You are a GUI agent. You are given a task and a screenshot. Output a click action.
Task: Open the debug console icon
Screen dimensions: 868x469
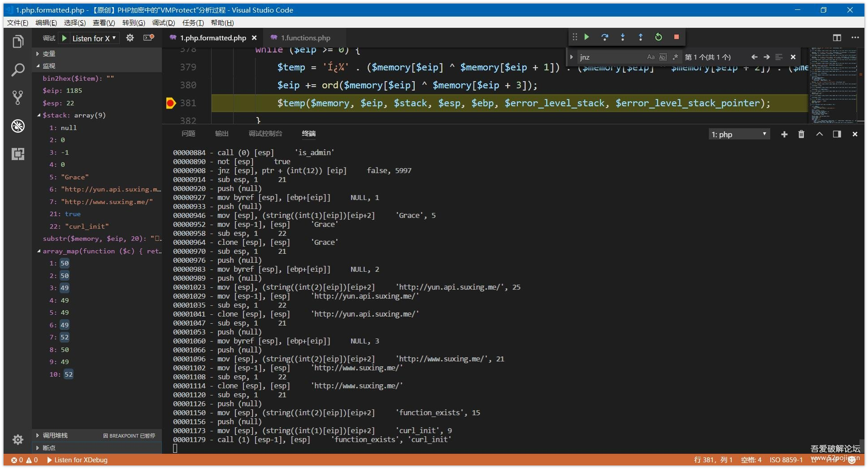148,38
